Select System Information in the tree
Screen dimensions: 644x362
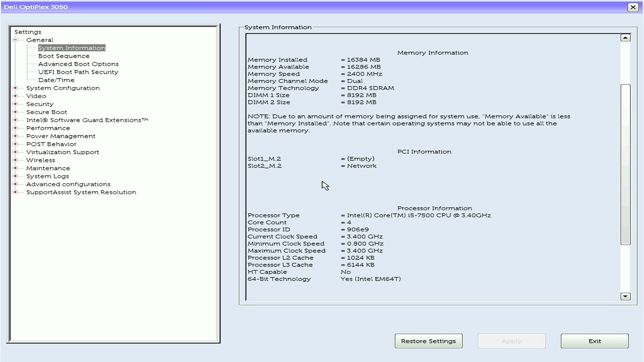pyautogui.click(x=71, y=48)
